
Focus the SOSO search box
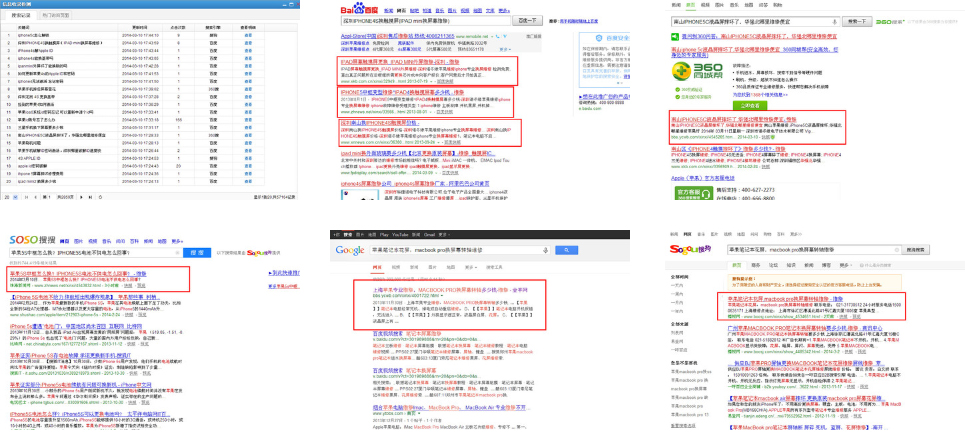[x=95, y=252]
